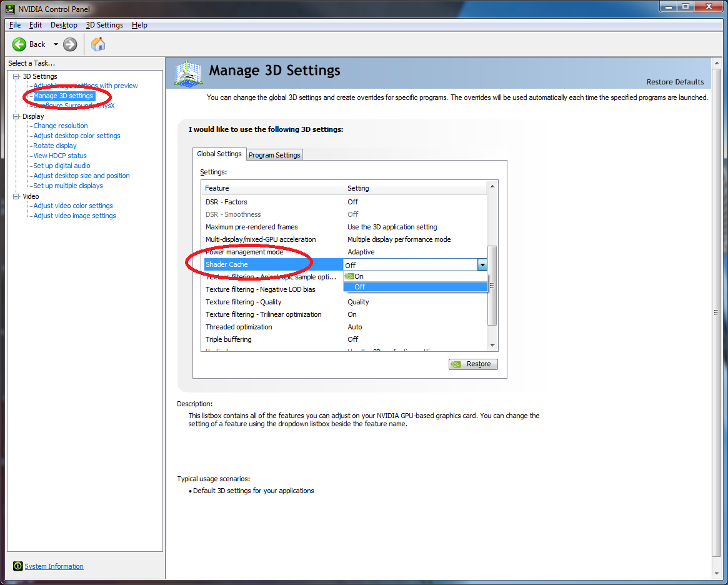Open the Home icon in toolbar
The image size is (728, 585).
click(98, 44)
